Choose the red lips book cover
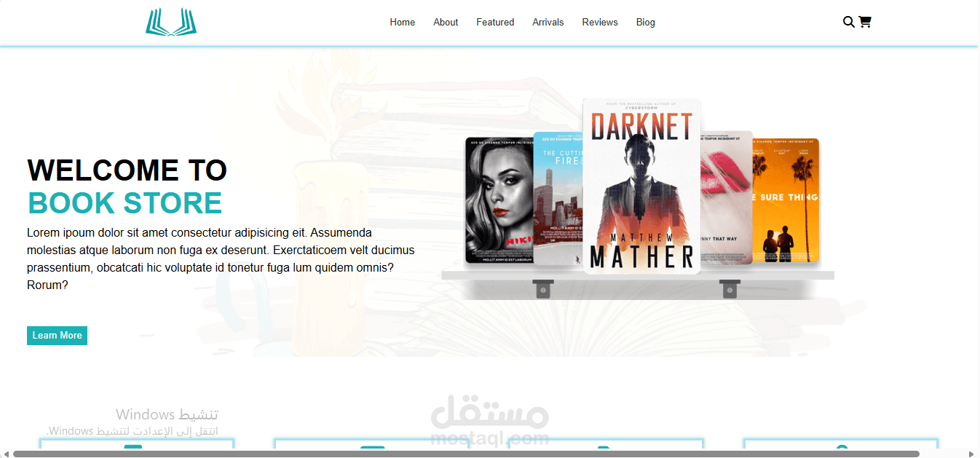This screenshot has height=458, width=980. point(726,197)
